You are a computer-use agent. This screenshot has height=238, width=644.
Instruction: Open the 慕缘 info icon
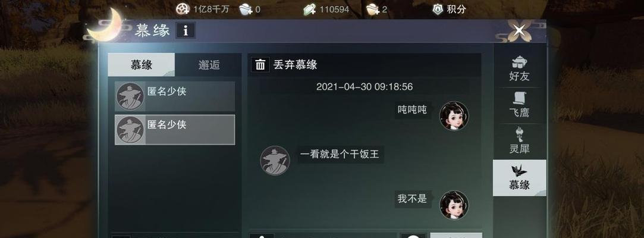pyautogui.click(x=186, y=31)
